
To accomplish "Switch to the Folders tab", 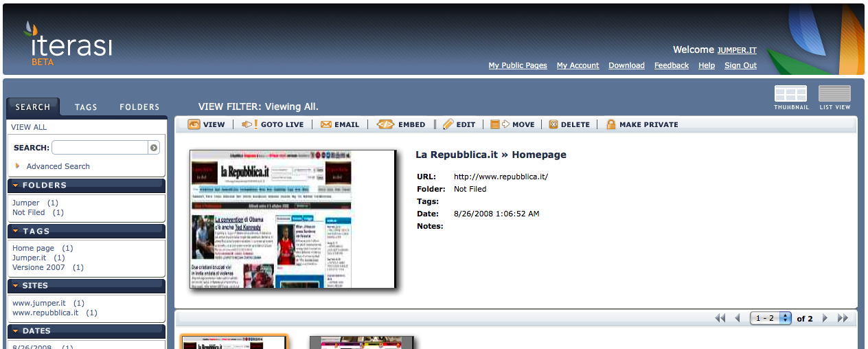I will point(139,106).
